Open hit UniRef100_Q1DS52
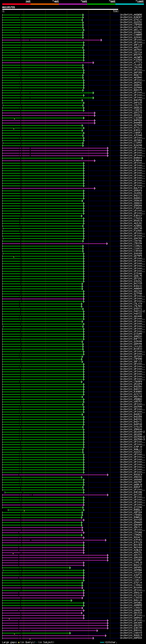146x644 pixels. point(131,22)
